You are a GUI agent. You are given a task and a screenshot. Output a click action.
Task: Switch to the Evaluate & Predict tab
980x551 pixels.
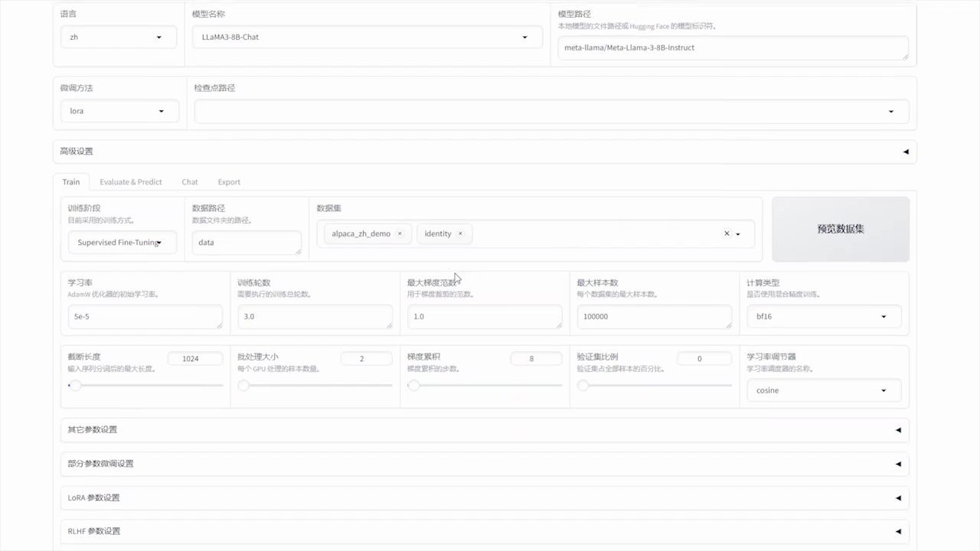(131, 182)
